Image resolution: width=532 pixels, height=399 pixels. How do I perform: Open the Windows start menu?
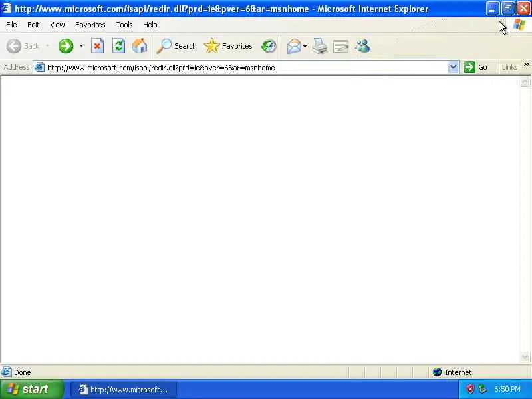[31, 389]
